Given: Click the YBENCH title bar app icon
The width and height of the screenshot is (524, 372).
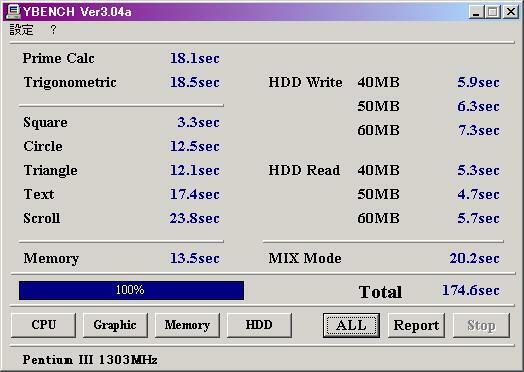Looking at the screenshot, I should 14,11.
